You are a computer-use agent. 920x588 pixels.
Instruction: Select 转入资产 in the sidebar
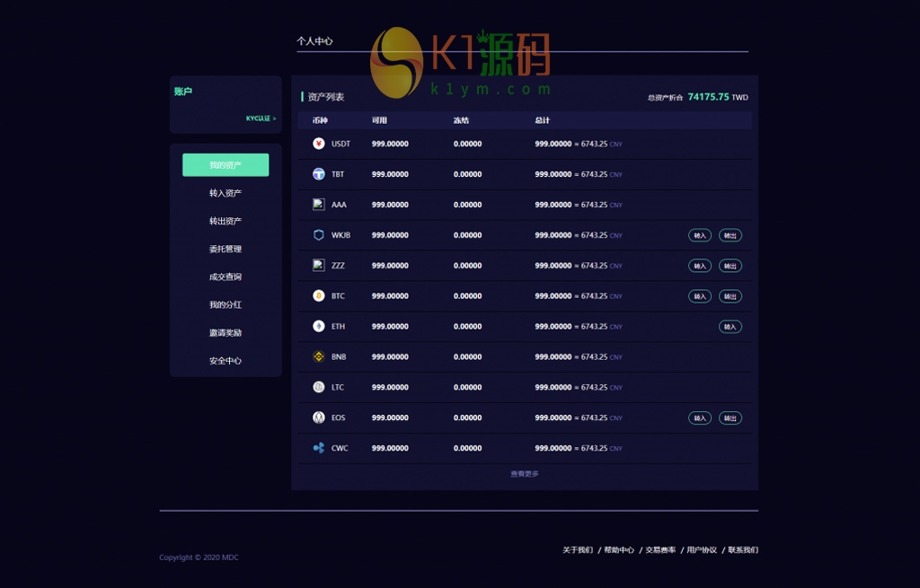[x=226, y=193]
